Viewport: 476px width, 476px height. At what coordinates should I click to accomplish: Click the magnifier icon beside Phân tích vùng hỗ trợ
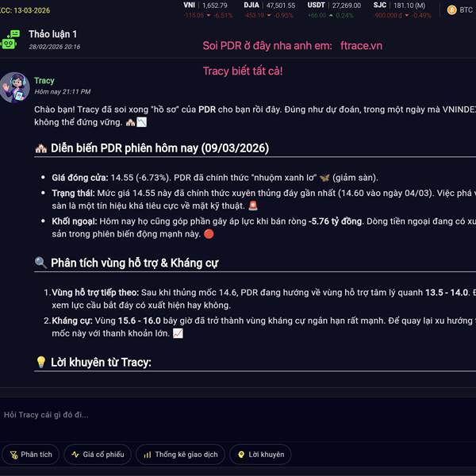pos(40,263)
